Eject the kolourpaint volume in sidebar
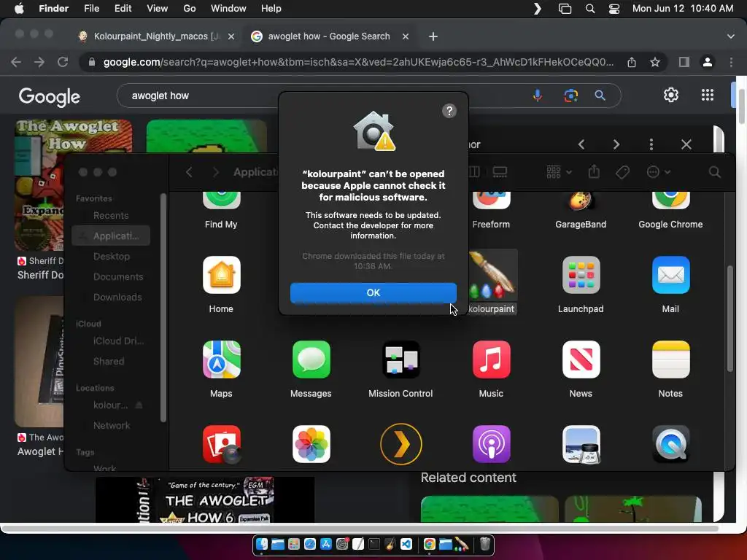Image resolution: width=747 pixels, height=560 pixels. (x=139, y=405)
